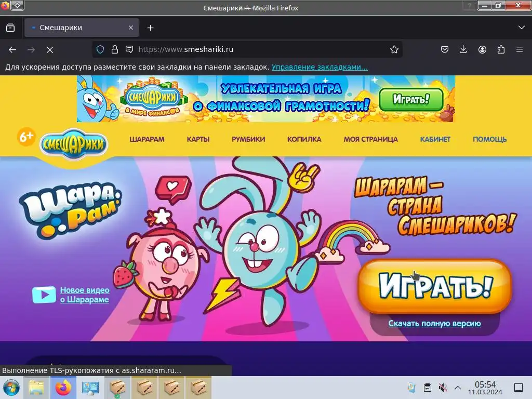Open network computer taskbar icon
Screen dimensions: 532x399
coord(90,388)
